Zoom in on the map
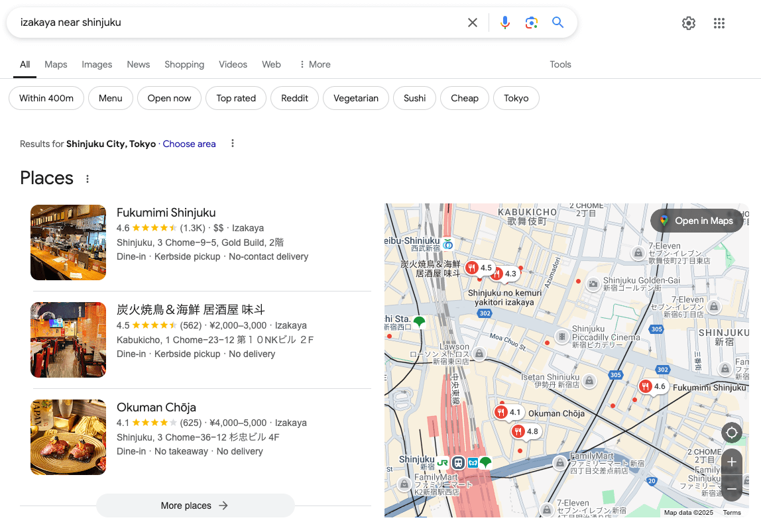761x532 pixels. [x=732, y=462]
